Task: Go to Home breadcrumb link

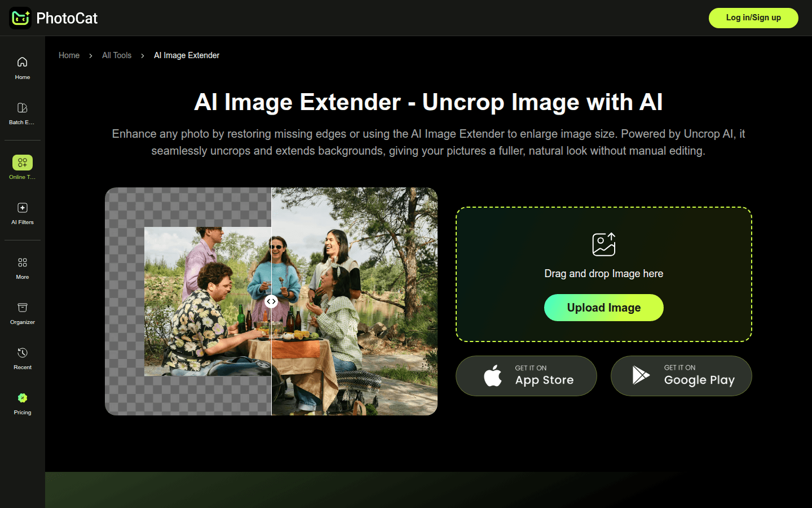Action: [69, 55]
